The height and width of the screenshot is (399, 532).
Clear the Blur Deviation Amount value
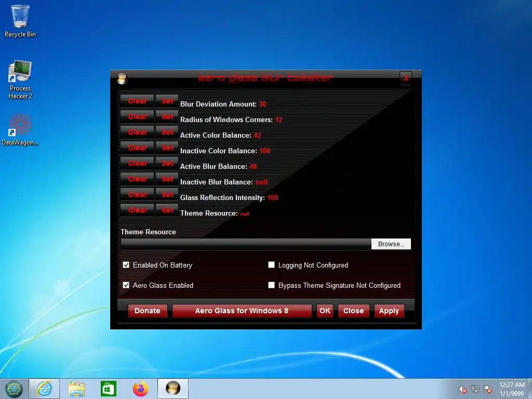point(137,101)
